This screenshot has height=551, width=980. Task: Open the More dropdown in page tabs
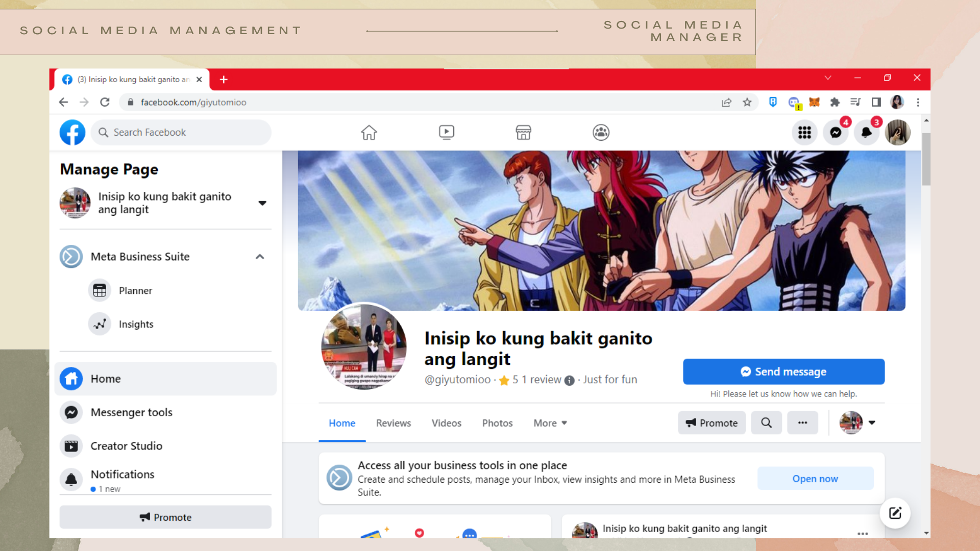click(x=550, y=423)
